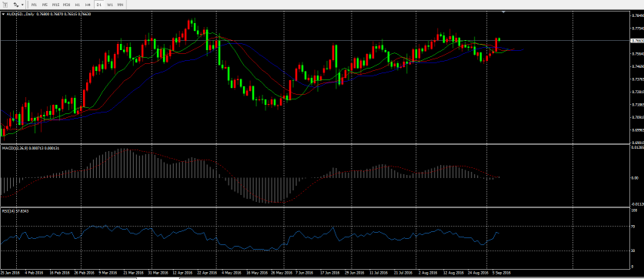Click the 0.00 level on the MACD scale

click(635, 178)
